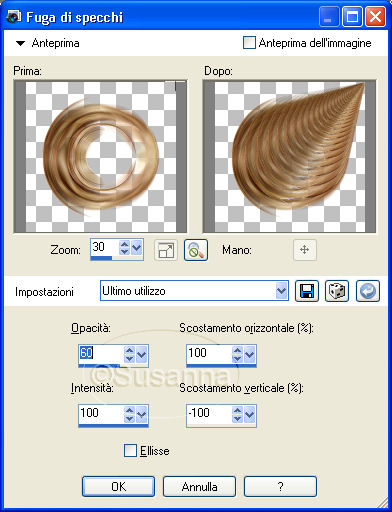The image size is (392, 512).
Task: Open help with the ? button
Action: point(280,487)
